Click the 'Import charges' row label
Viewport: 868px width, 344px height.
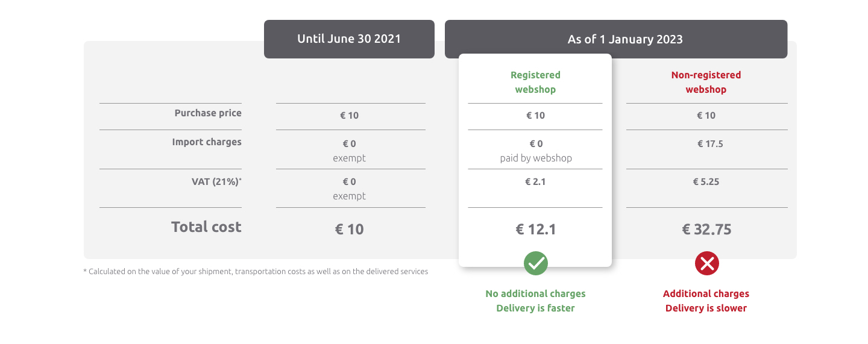tap(207, 142)
